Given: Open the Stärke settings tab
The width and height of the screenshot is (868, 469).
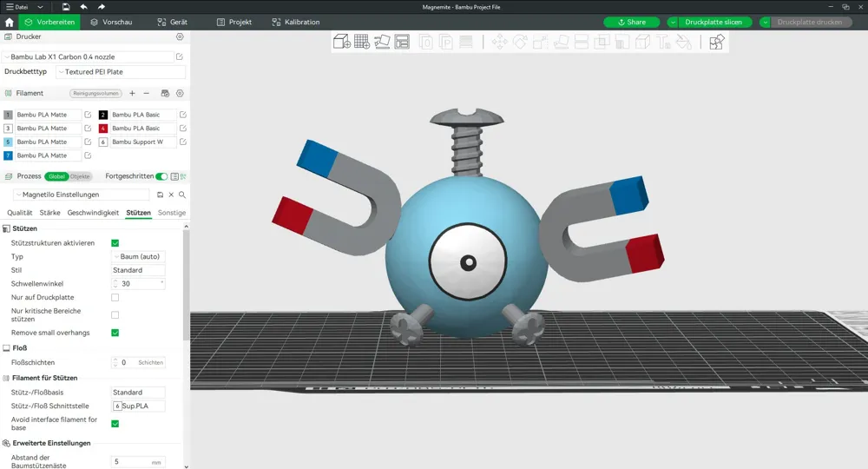Looking at the screenshot, I should [49, 213].
